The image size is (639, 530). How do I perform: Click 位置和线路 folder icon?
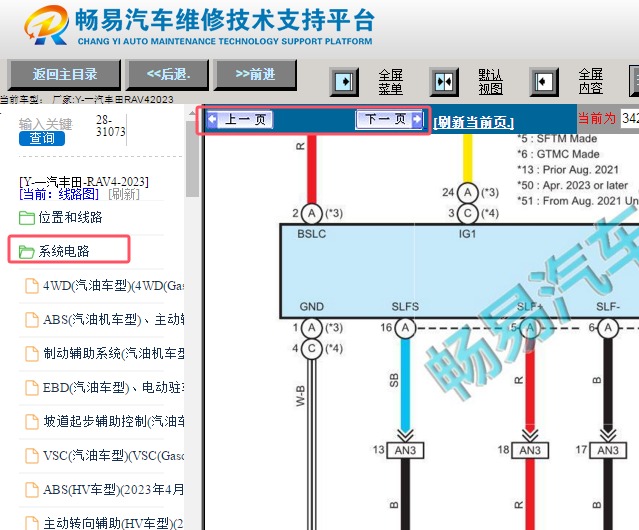pos(26,218)
